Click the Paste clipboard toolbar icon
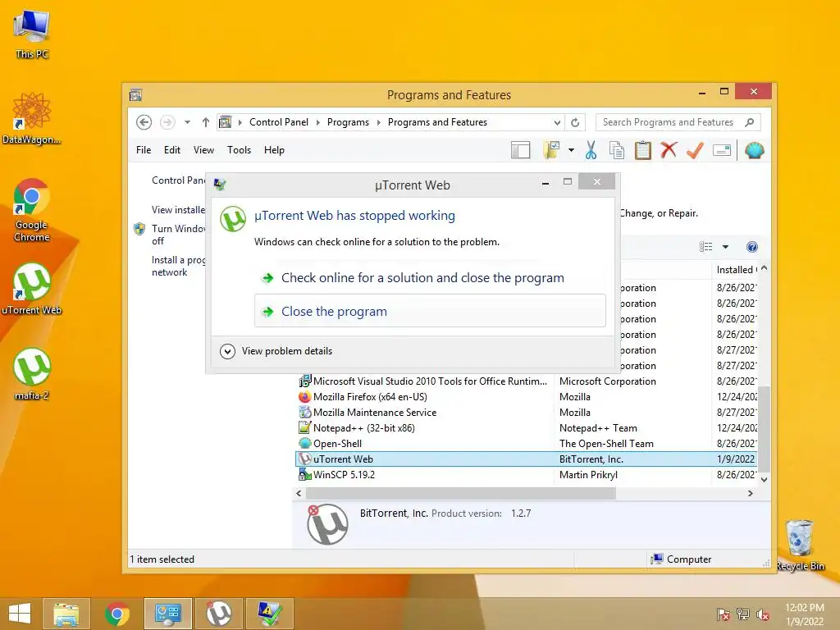Viewport: 840px width, 630px height. pos(643,151)
